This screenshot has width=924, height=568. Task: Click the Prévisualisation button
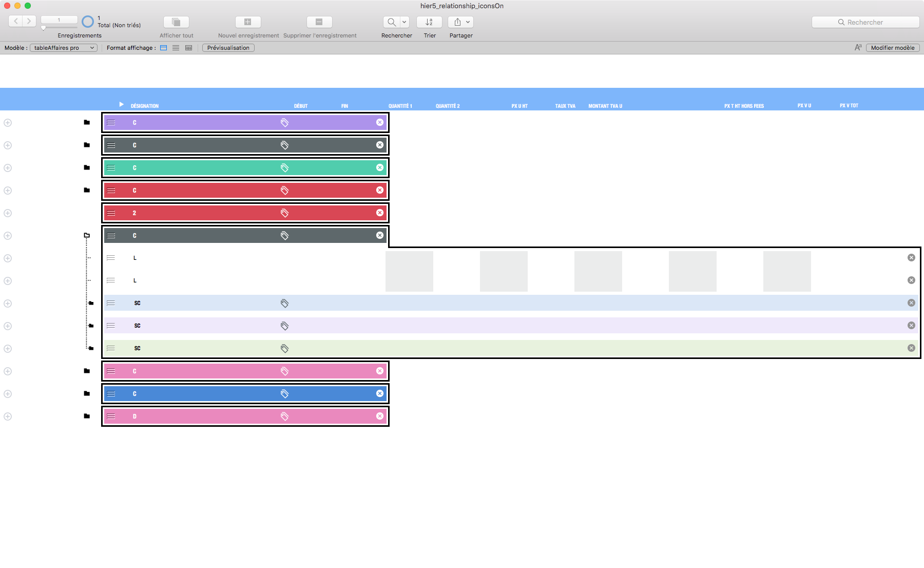click(x=228, y=48)
